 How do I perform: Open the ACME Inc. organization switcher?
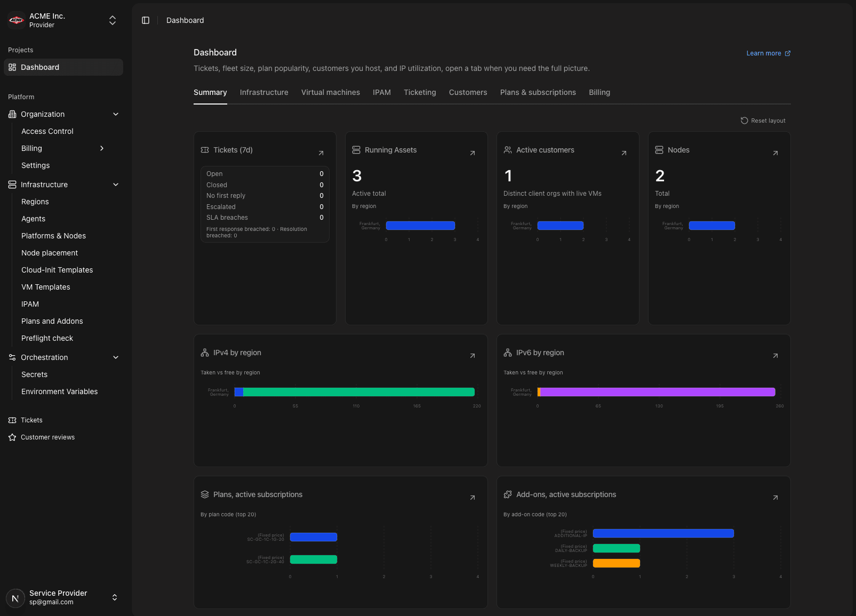63,20
